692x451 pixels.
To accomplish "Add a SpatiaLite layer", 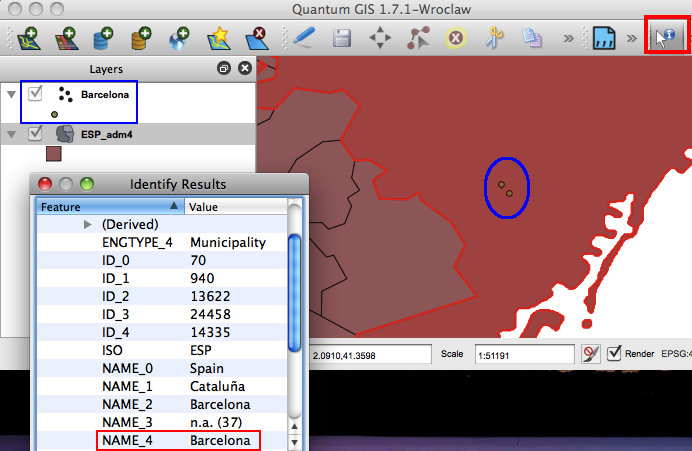I will 142,38.
